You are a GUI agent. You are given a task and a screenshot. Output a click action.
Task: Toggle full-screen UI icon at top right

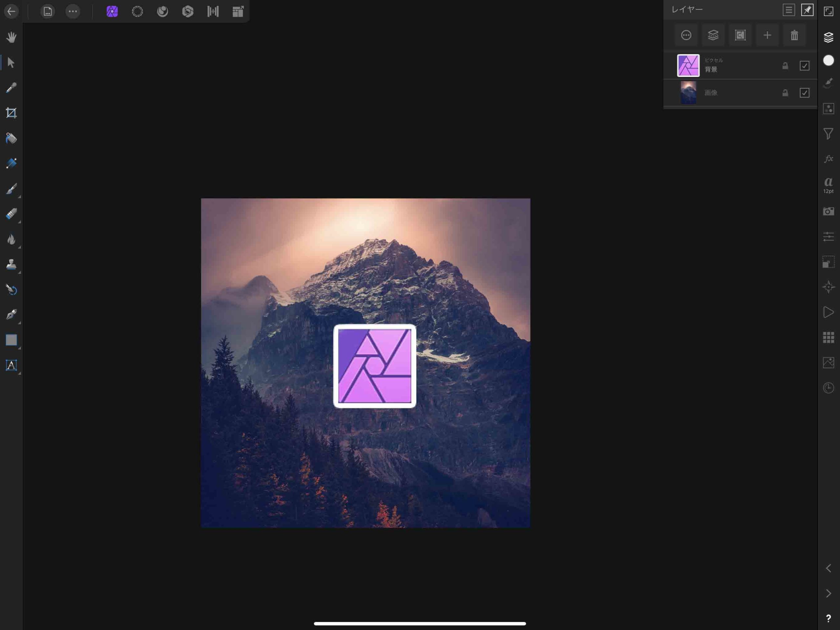tap(828, 11)
